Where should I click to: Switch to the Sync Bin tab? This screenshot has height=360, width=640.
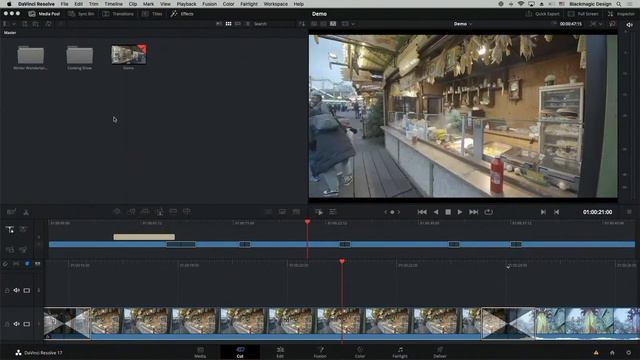[x=81, y=14]
